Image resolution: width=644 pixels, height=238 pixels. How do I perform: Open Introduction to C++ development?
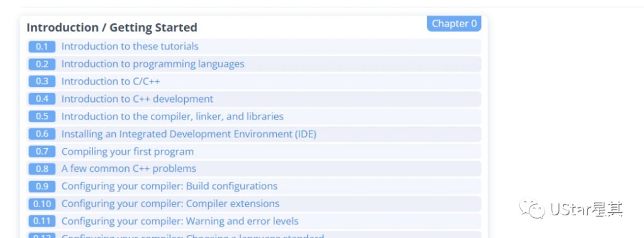[137, 99]
